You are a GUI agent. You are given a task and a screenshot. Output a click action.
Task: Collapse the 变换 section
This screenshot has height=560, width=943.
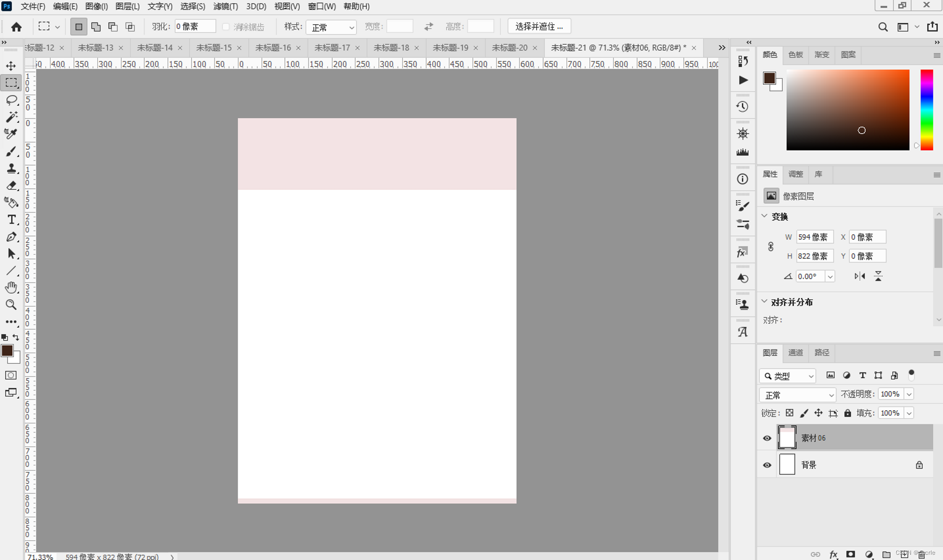[x=765, y=216]
